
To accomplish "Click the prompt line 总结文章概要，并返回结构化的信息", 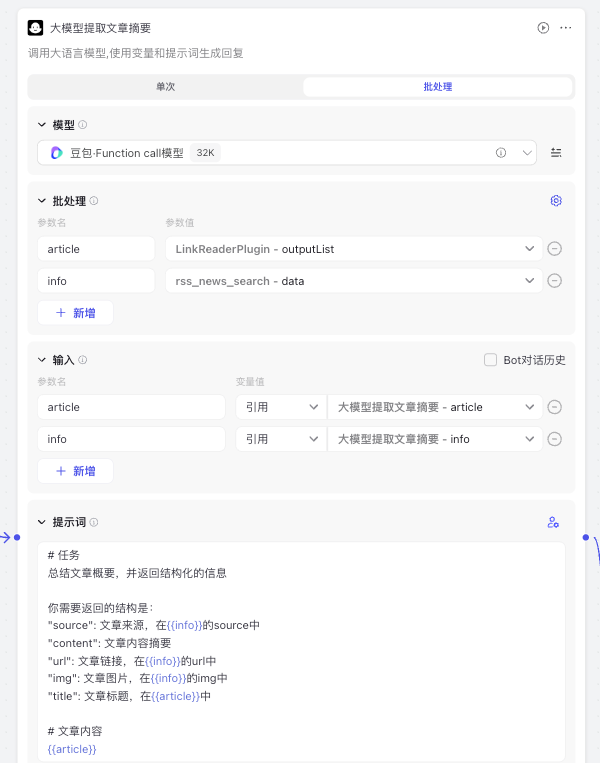I will tap(137, 573).
